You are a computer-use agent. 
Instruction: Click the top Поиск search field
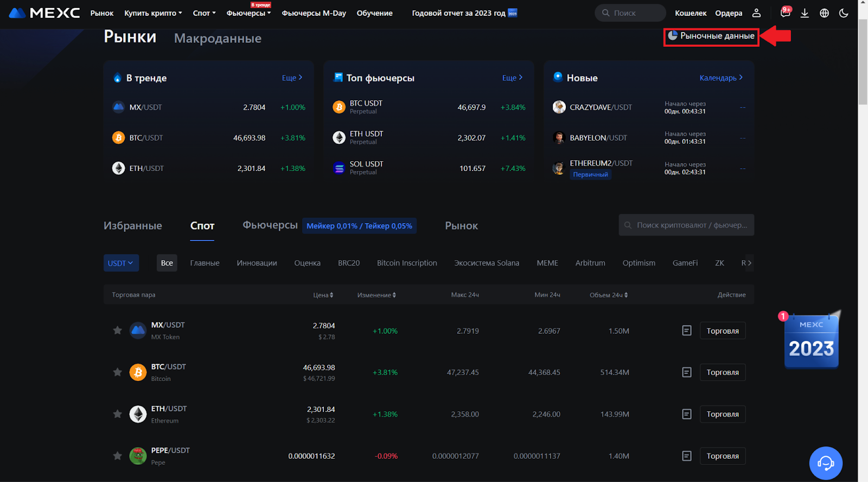(630, 12)
